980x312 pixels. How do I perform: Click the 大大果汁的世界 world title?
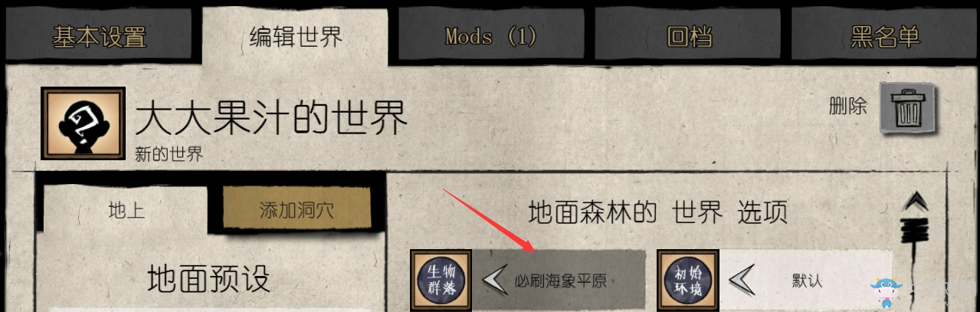(x=270, y=119)
